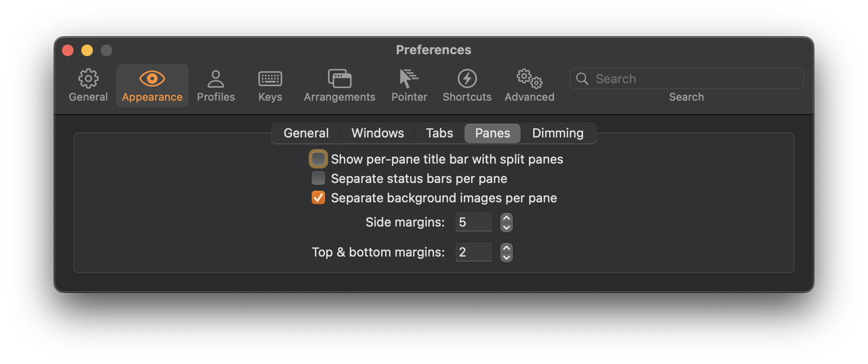
Task: Click the Search preferences field
Action: (686, 78)
